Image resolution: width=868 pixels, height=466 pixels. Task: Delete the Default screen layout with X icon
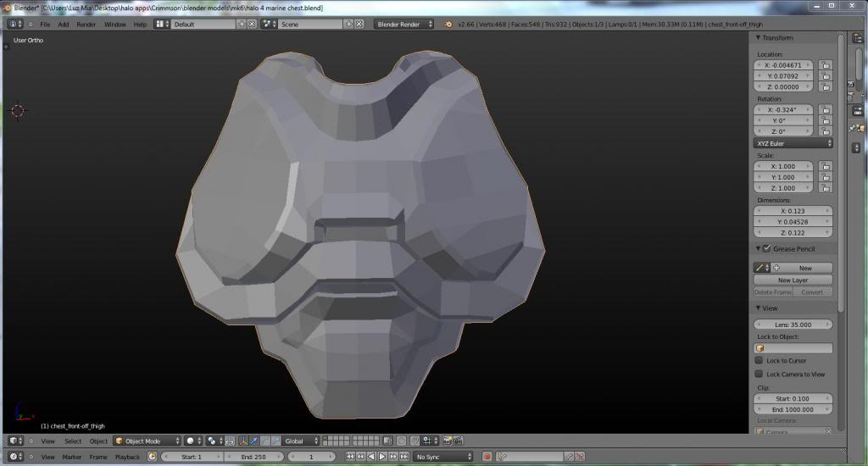point(252,25)
